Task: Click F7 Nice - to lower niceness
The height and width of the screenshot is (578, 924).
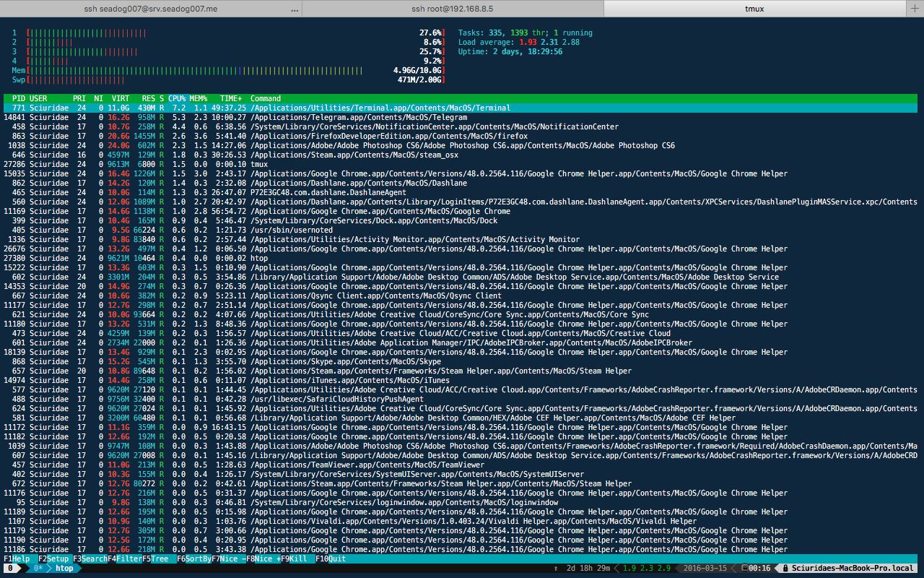Action: [229, 558]
